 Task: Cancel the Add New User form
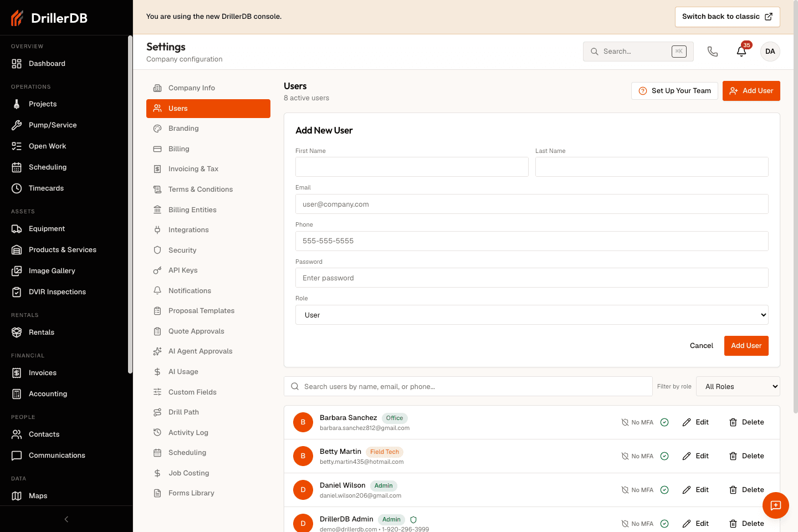click(702, 346)
